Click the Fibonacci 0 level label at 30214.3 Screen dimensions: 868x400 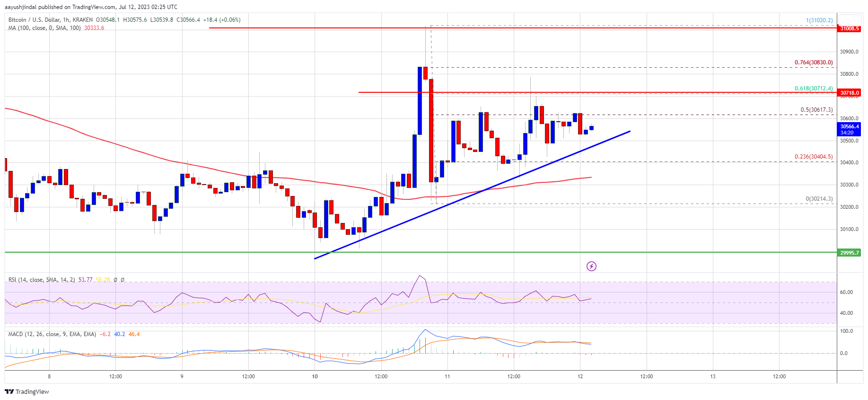tap(819, 199)
